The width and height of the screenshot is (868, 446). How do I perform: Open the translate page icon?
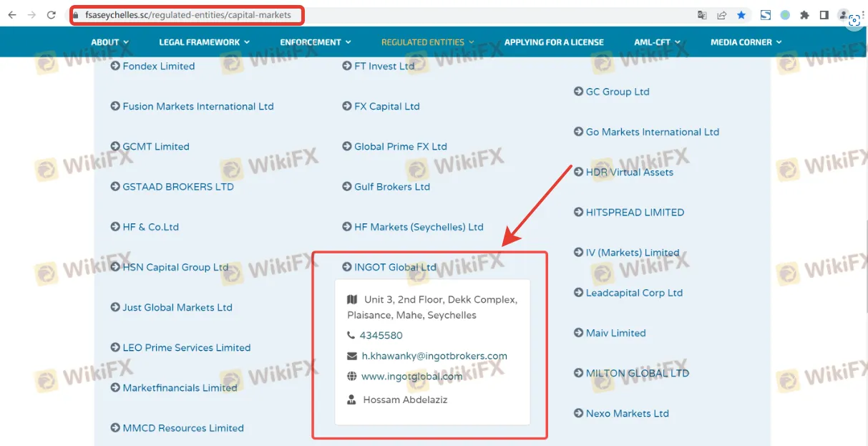(702, 15)
